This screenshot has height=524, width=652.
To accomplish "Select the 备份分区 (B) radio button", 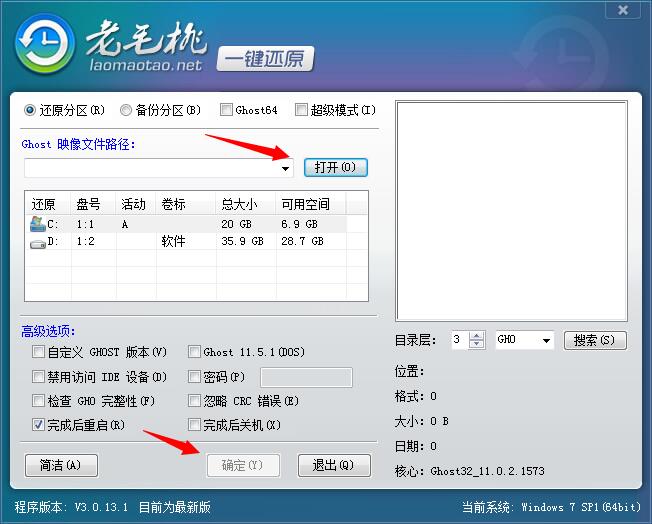I will [x=126, y=110].
